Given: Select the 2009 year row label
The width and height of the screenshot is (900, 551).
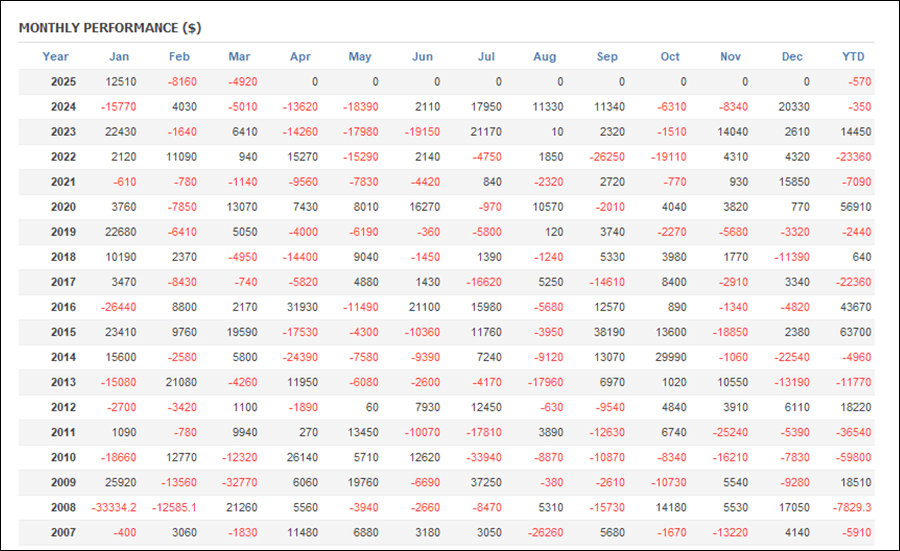Looking at the screenshot, I should pos(63,482).
